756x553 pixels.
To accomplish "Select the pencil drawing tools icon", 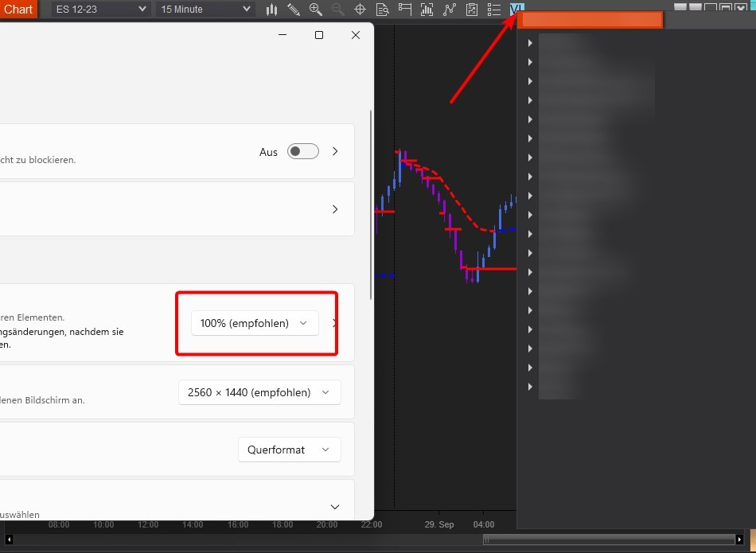I will (293, 10).
